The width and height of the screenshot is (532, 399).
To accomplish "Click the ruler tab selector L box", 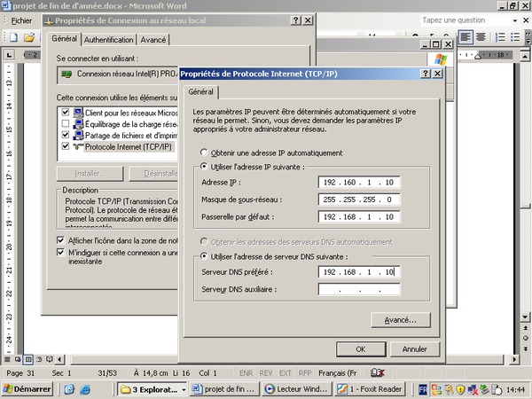I will (9, 54).
